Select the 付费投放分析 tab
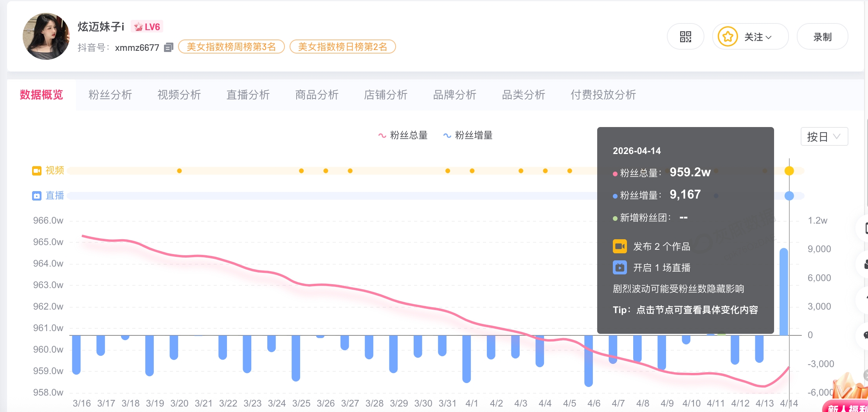The image size is (868, 412). (x=603, y=95)
